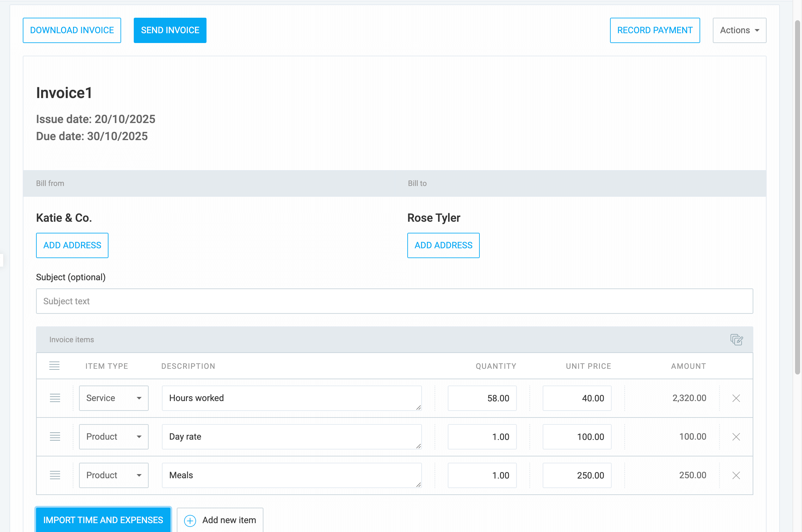Add address for Katie & Co.

(72, 245)
